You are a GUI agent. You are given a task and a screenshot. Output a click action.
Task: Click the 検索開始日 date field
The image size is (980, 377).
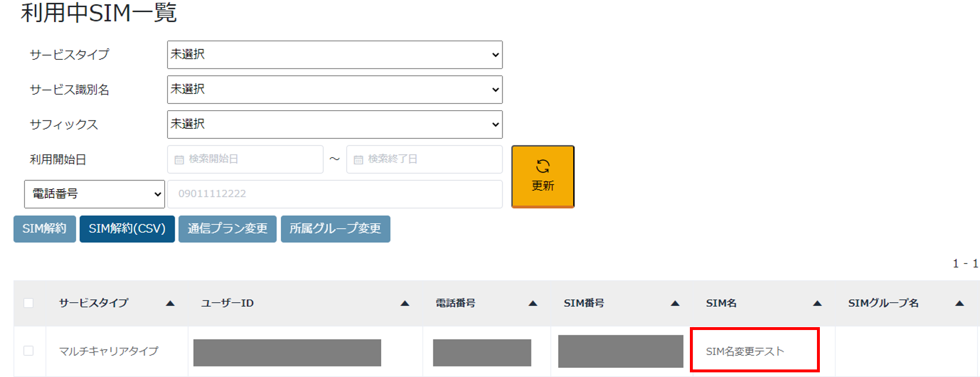pyautogui.click(x=245, y=159)
